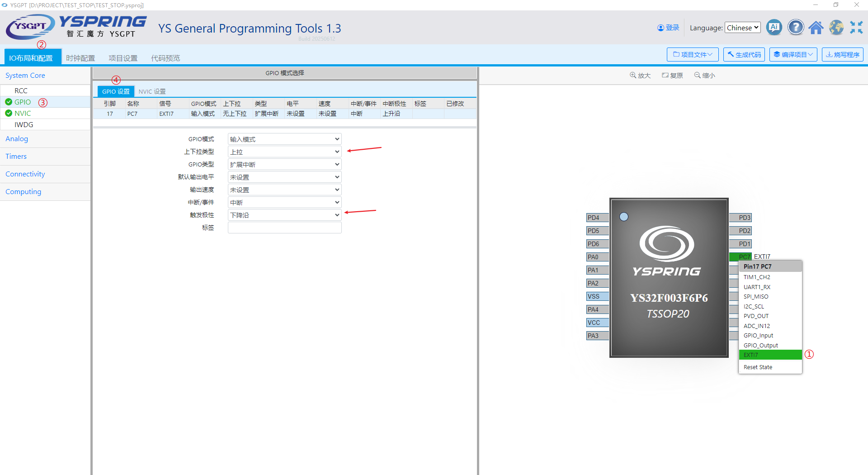Open the help question mark icon
This screenshot has width=868, height=475.
point(796,28)
